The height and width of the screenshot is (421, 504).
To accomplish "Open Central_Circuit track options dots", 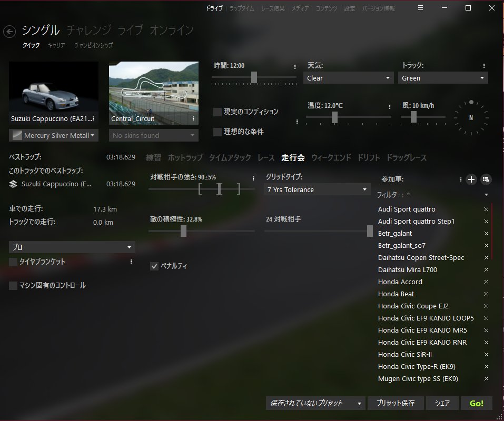I will (193, 119).
